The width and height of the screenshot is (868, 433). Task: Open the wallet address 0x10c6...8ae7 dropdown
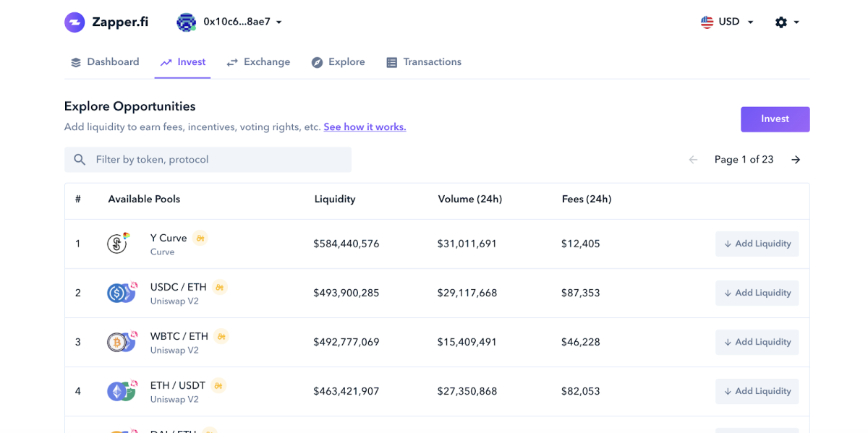point(231,22)
